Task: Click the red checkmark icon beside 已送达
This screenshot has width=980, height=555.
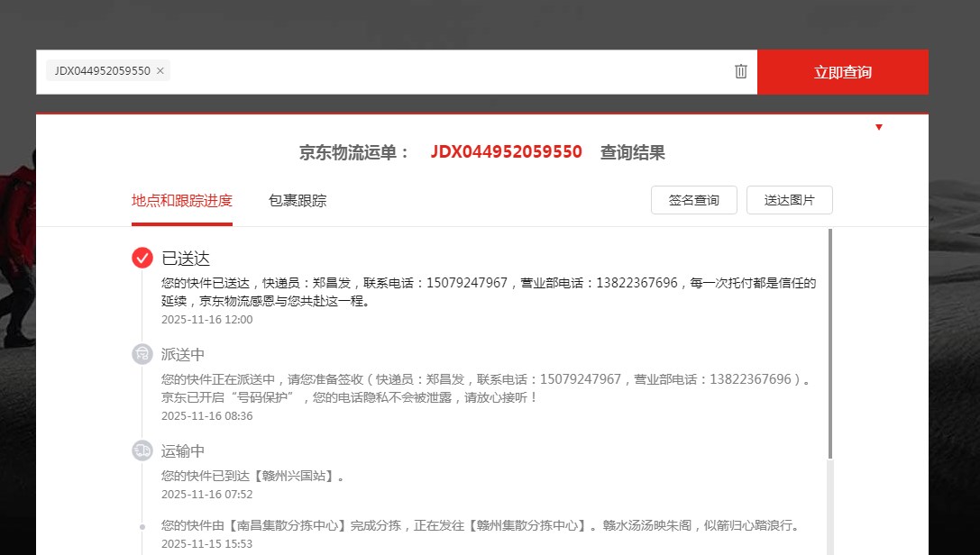Action: click(142, 258)
